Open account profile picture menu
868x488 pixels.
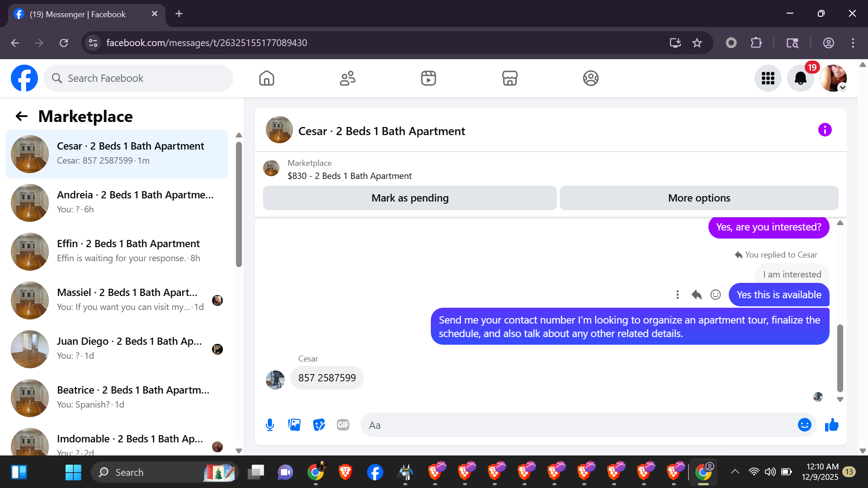[833, 78]
